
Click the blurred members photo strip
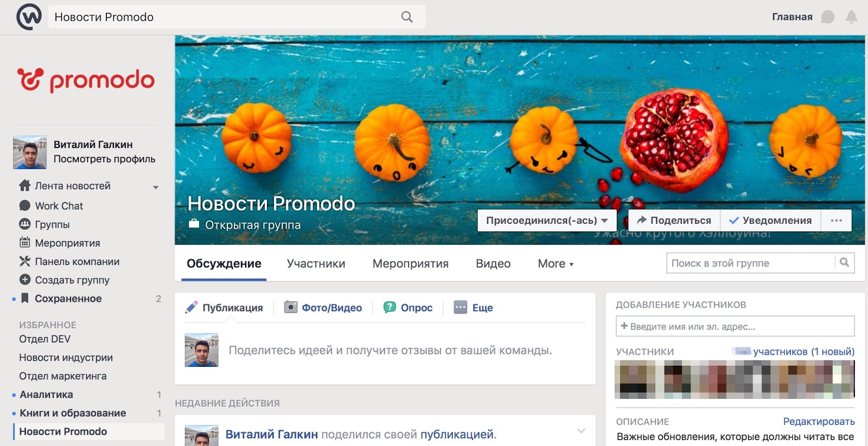point(735,379)
